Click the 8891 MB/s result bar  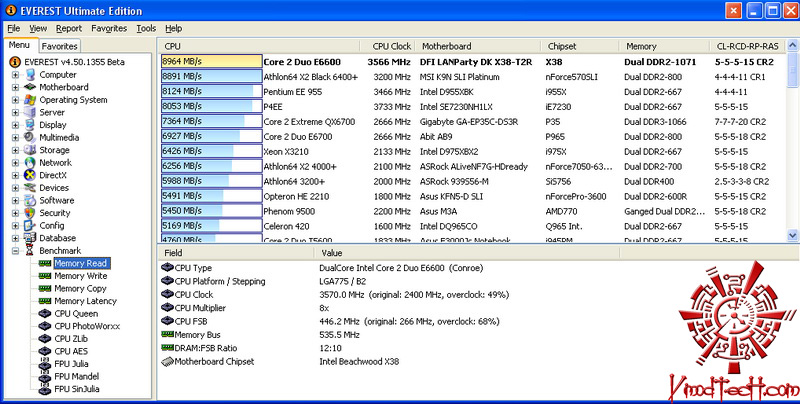(x=212, y=77)
